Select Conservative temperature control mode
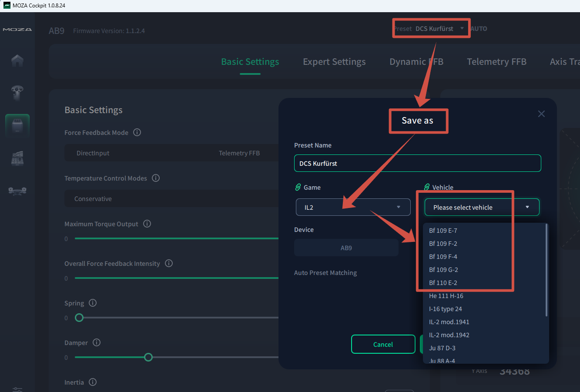Screen dimensions: 580x392 [93, 199]
